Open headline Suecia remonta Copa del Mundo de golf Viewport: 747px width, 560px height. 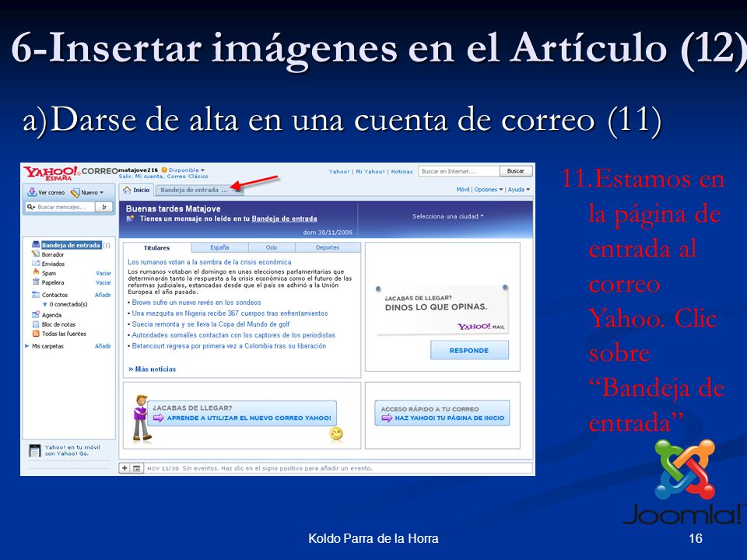(211, 324)
